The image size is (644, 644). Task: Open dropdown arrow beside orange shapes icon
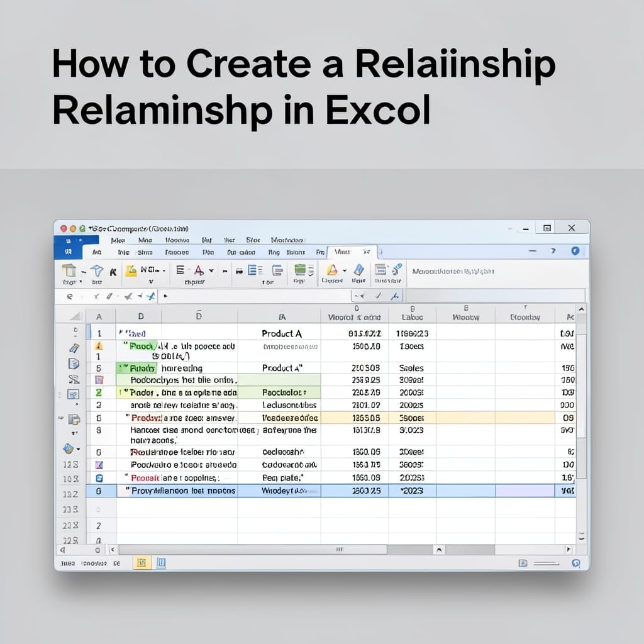(x=344, y=270)
